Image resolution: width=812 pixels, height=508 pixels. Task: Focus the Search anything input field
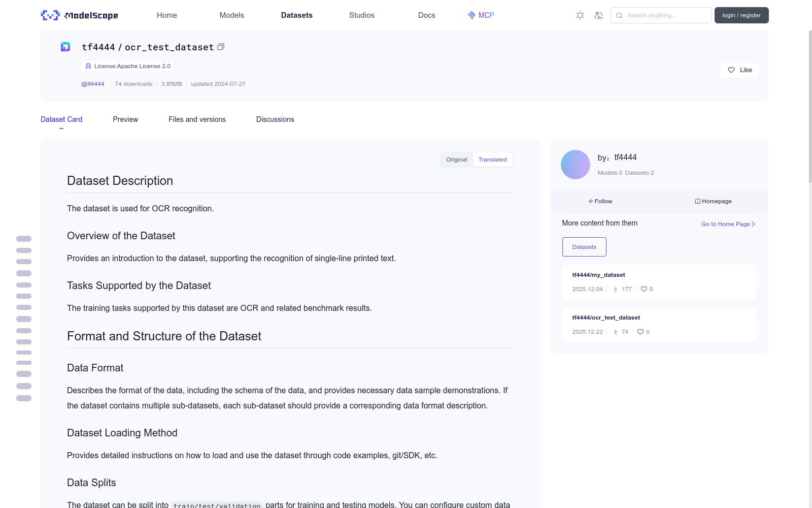coord(661,15)
